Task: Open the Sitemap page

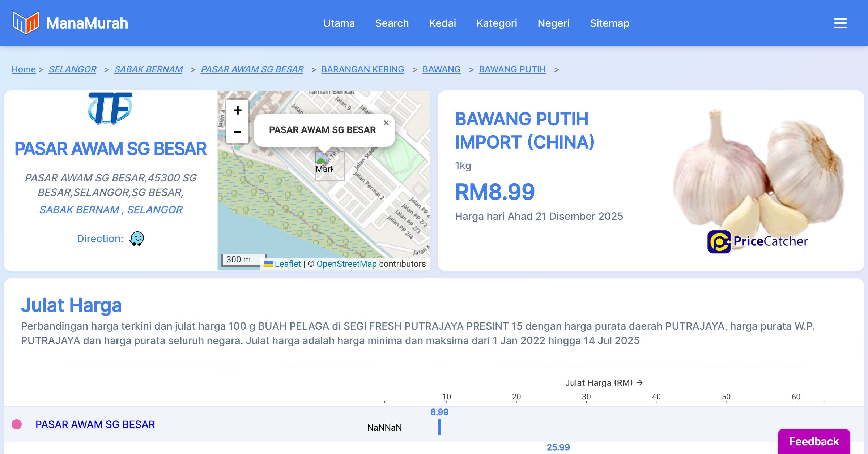Action: [x=609, y=23]
